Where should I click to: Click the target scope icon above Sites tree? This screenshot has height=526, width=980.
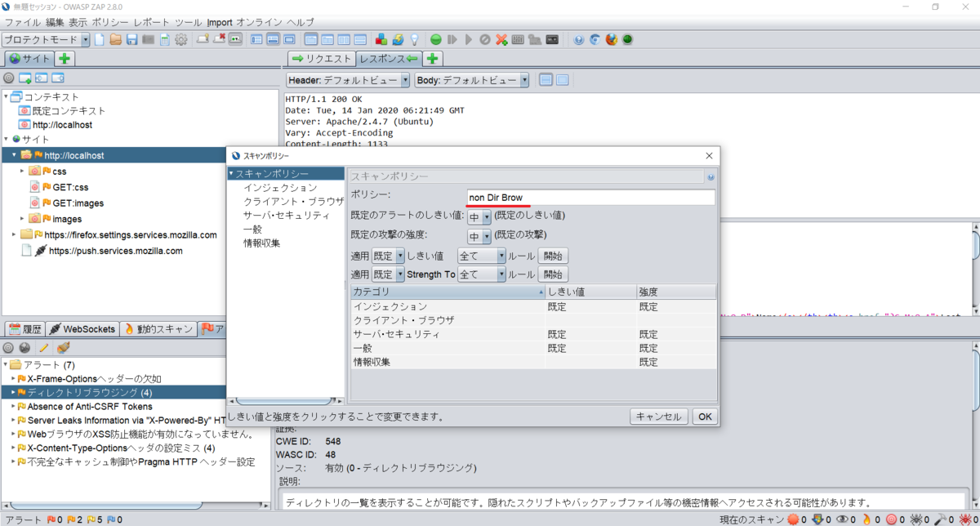click(9, 78)
